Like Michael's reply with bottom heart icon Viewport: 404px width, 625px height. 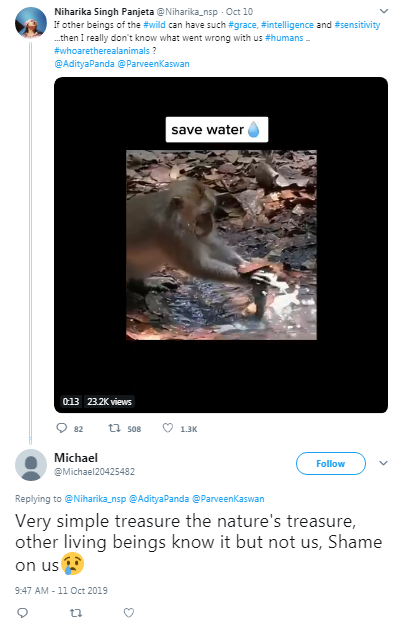click(x=129, y=612)
